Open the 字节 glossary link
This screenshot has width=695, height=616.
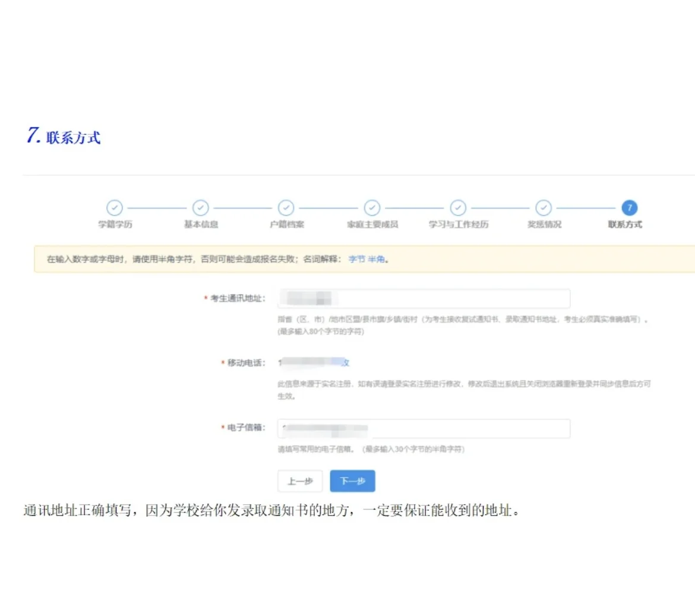356,259
